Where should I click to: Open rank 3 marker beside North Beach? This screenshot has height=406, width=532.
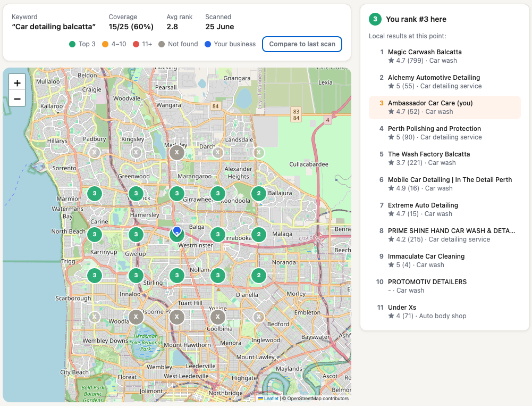tap(95, 235)
